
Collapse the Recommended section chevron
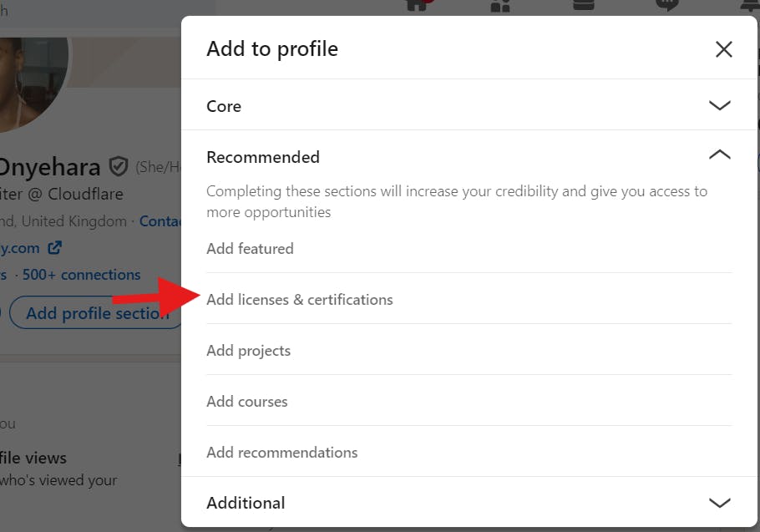[x=720, y=155]
